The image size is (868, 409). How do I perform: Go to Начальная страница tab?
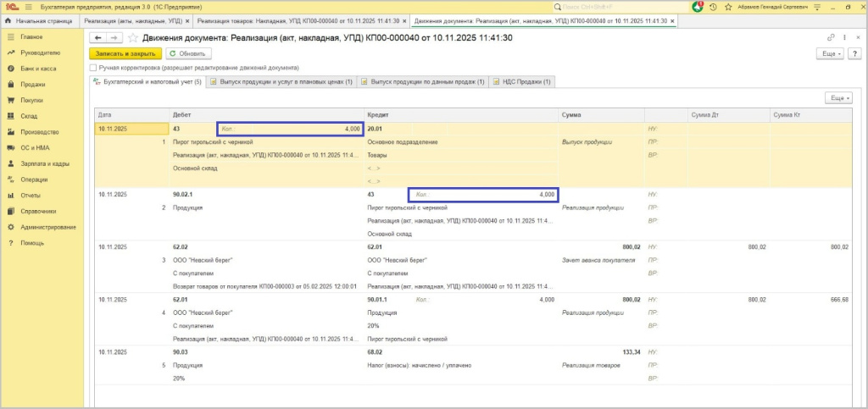39,19
